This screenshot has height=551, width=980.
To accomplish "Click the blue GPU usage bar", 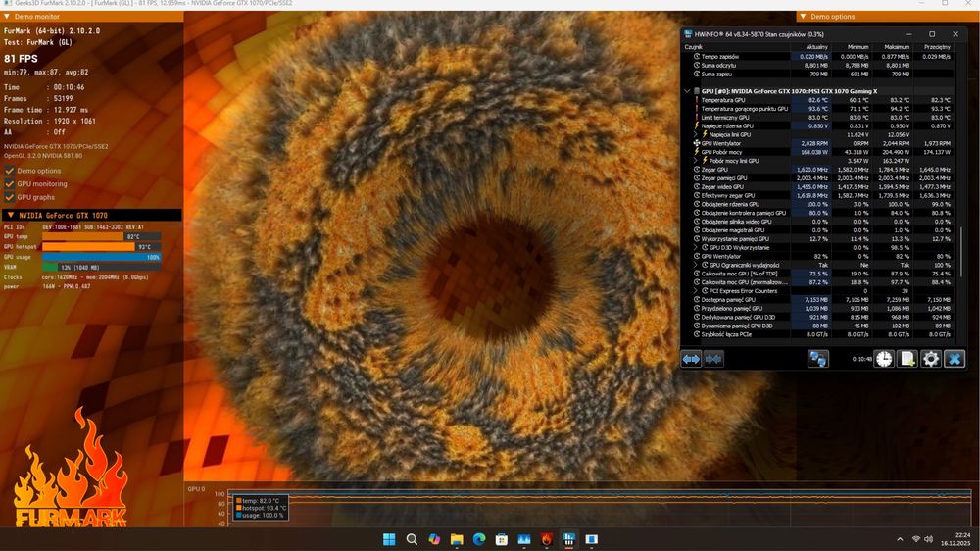I will pyautogui.click(x=101, y=257).
